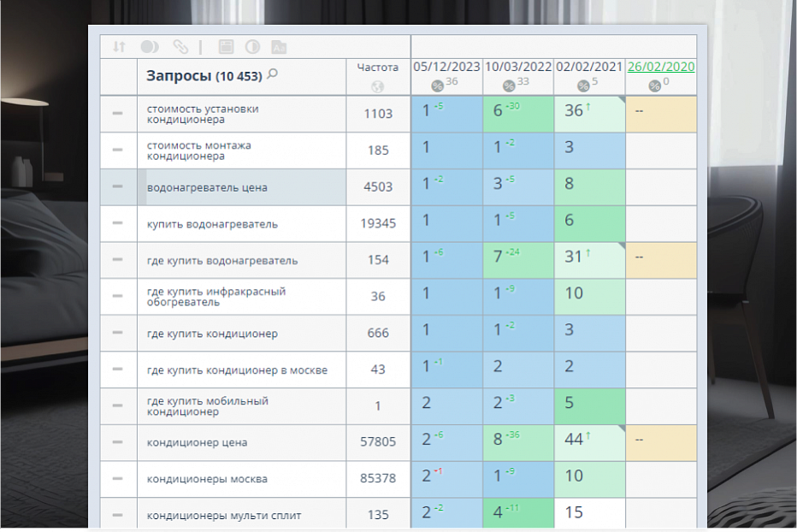Click position 15 for кондиционеры мульти сплит
The width and height of the screenshot is (797, 532).
[x=574, y=512]
